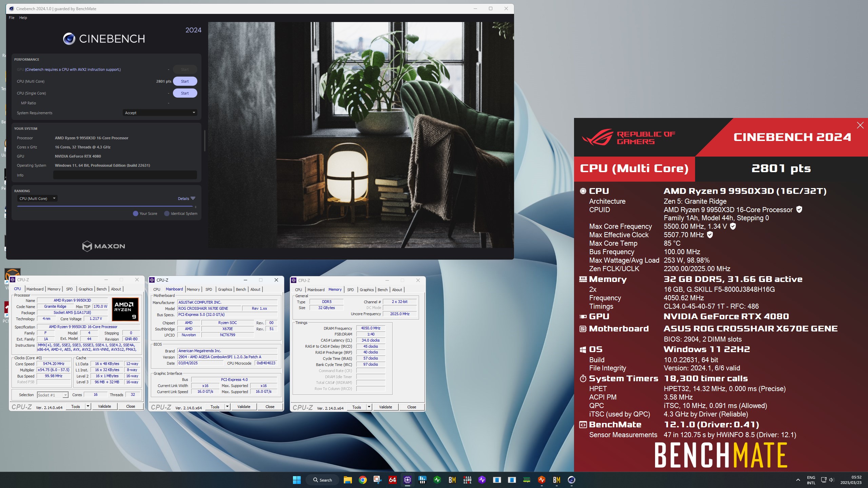Open clock and date in taskbar
This screenshot has height=488, width=868.
[851, 480]
